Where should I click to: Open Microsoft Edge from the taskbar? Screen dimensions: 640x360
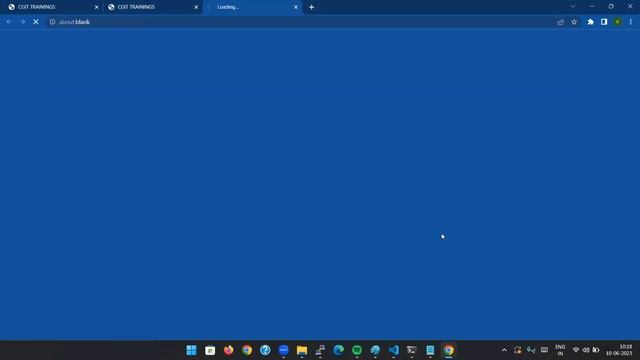click(338, 350)
